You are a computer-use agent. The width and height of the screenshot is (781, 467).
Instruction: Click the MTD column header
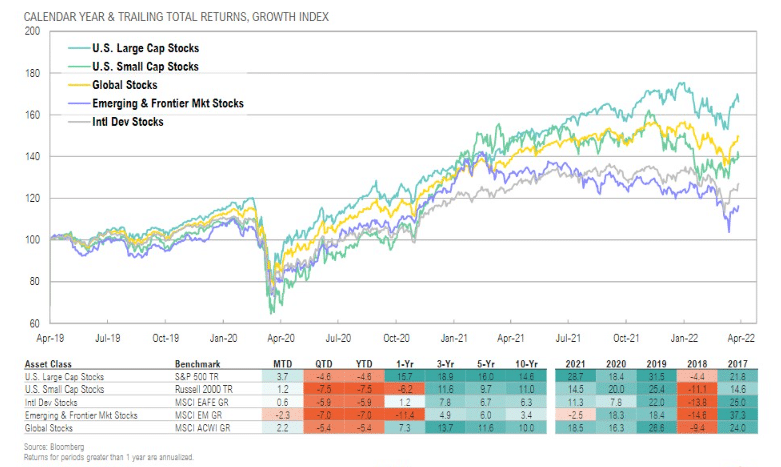(x=282, y=363)
